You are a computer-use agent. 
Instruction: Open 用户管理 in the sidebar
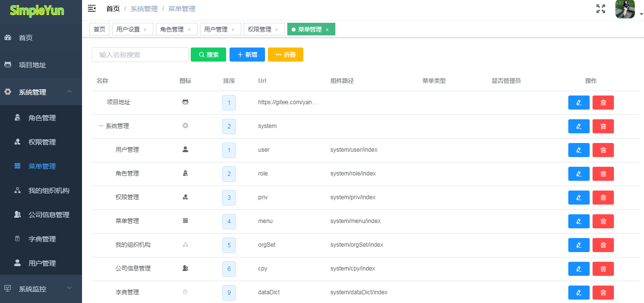(x=41, y=263)
